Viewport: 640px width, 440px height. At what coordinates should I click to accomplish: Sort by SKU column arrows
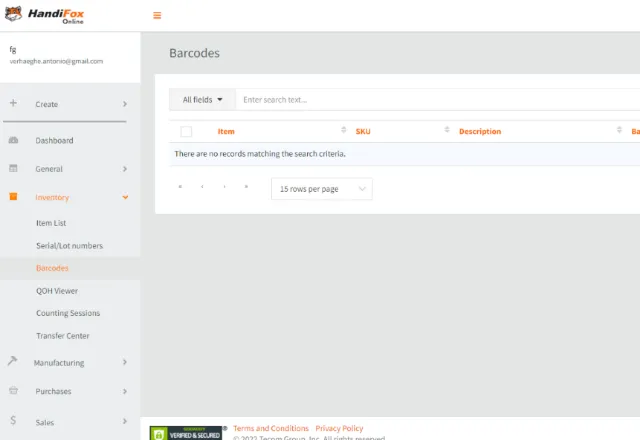pos(447,130)
